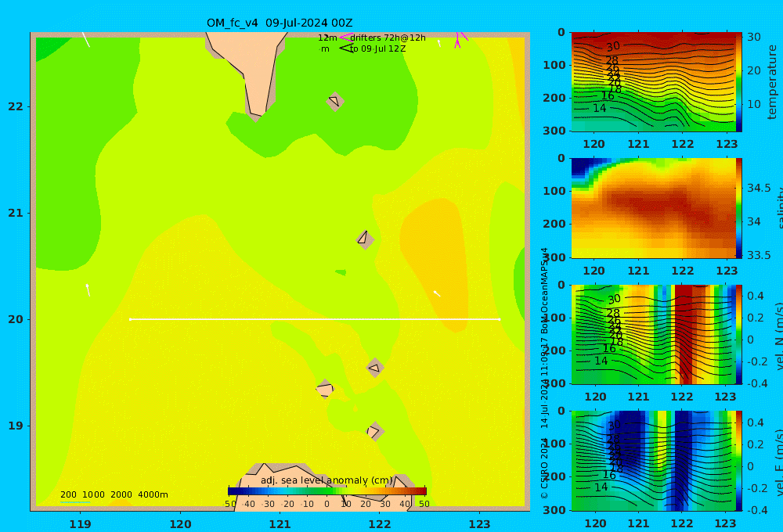The image size is (783, 532).
Task: Click the main map longitude label 119
Action: (x=81, y=524)
